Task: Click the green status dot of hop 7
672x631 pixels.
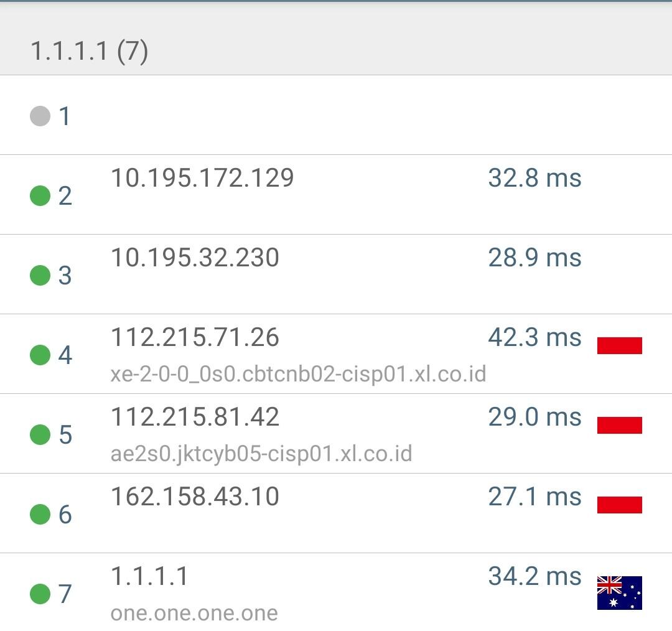Action: click(40, 594)
